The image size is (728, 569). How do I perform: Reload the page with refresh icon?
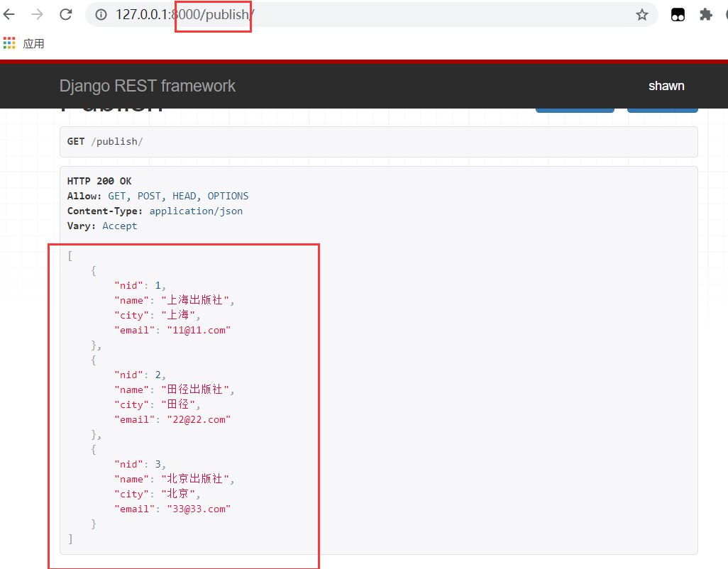[66, 14]
